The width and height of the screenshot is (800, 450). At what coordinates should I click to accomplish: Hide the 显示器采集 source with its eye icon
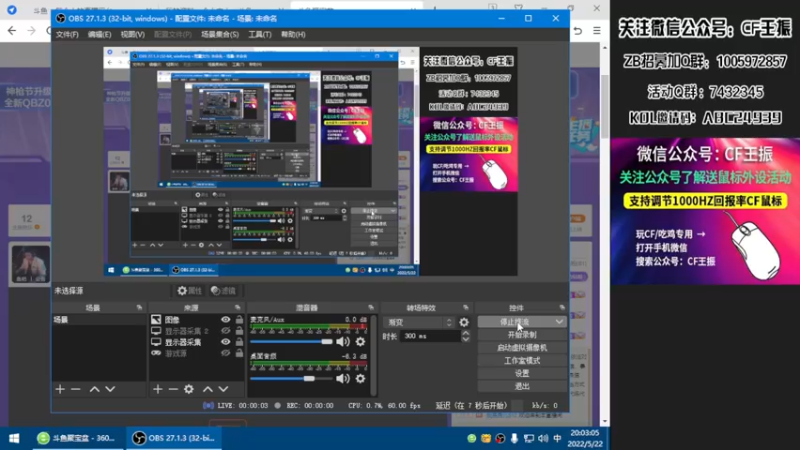tap(226, 342)
